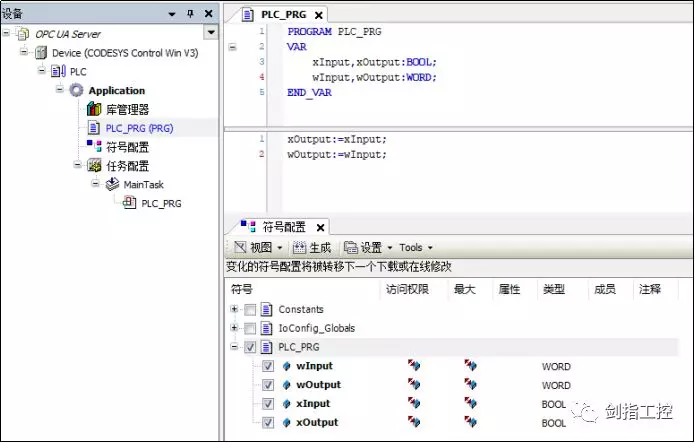Click the symbol configuration (符号配置) tree icon

pos(94,147)
